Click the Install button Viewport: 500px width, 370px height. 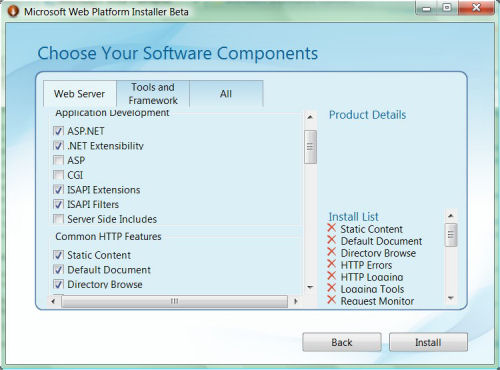pos(428,342)
